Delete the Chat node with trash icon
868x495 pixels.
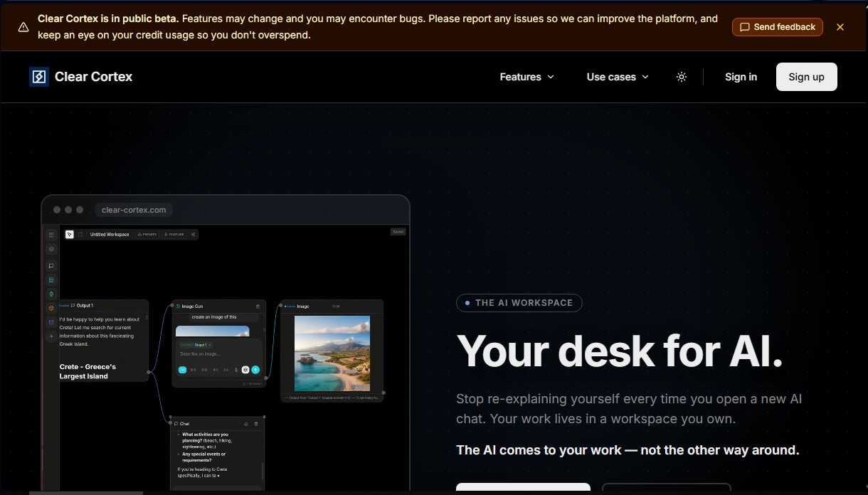[x=255, y=424]
